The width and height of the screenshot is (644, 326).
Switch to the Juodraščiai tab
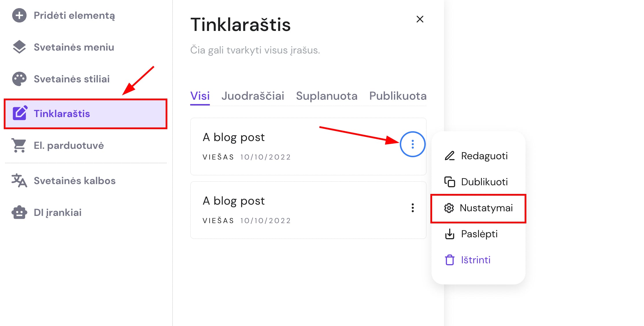[253, 96]
